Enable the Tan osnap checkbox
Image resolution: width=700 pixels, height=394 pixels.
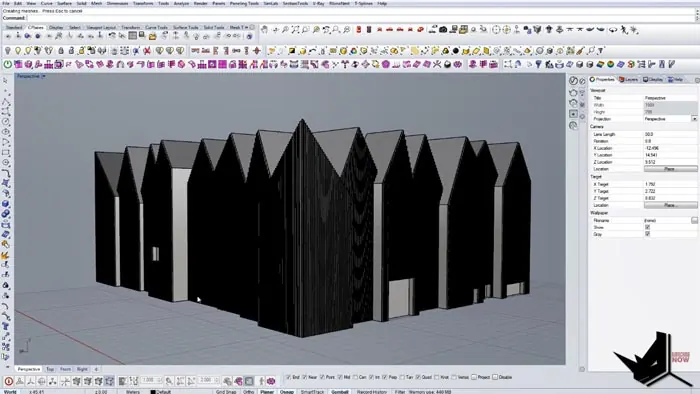click(x=402, y=377)
